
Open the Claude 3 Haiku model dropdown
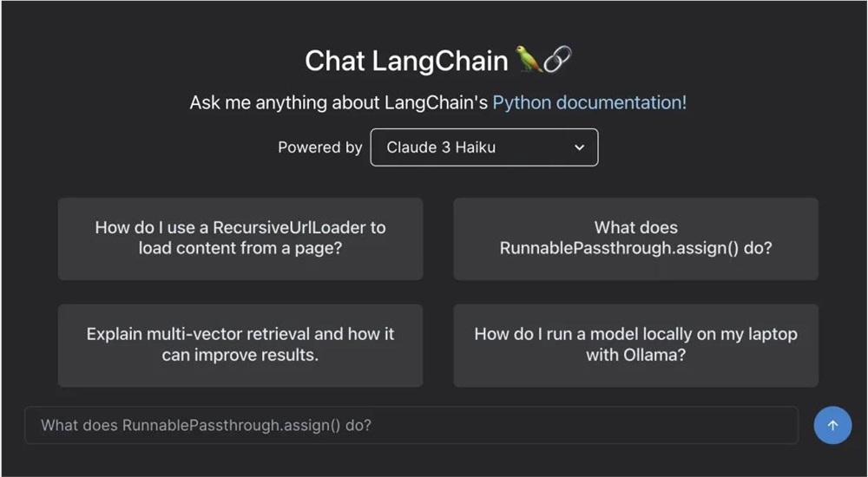click(x=483, y=147)
